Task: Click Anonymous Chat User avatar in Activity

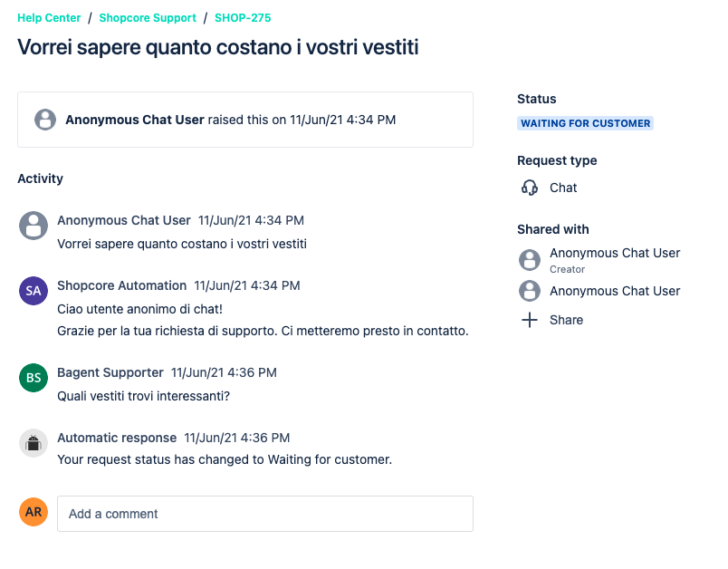Action: (x=34, y=226)
